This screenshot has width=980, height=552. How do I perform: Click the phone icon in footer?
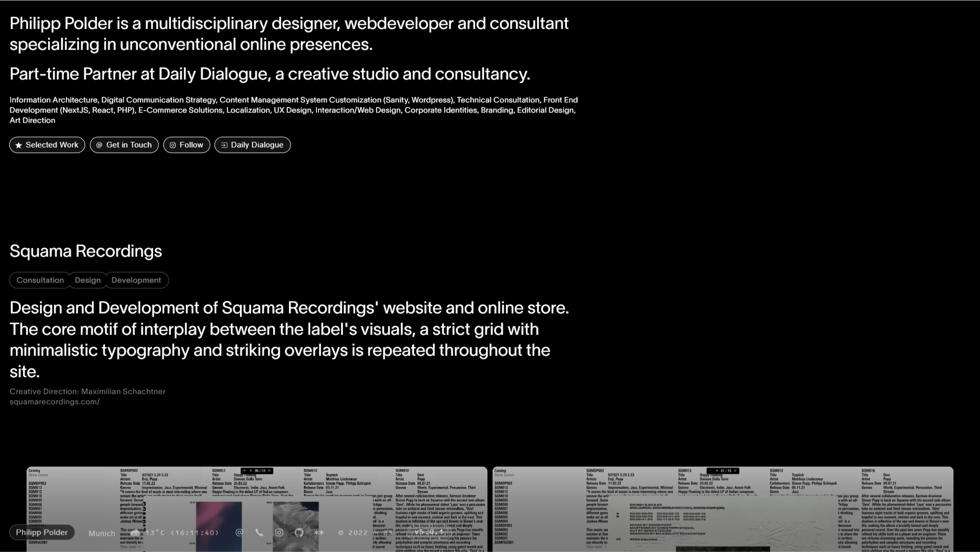(259, 533)
